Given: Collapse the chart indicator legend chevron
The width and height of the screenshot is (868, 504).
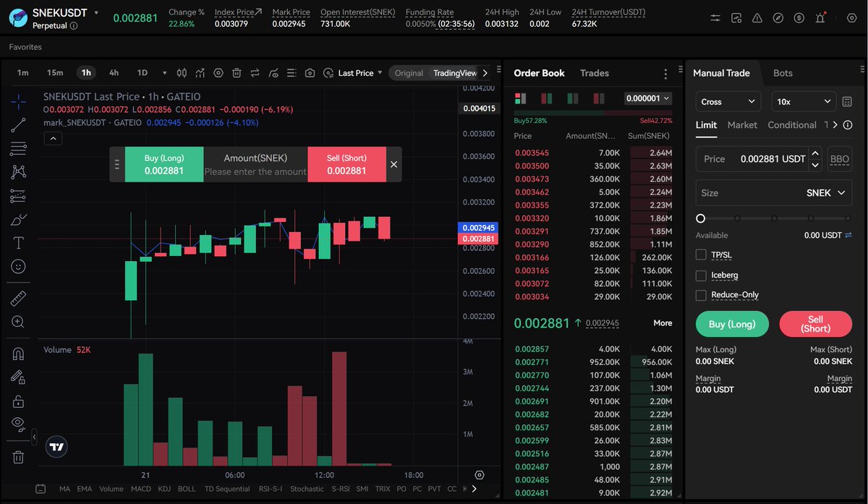Looking at the screenshot, I should point(53,139).
